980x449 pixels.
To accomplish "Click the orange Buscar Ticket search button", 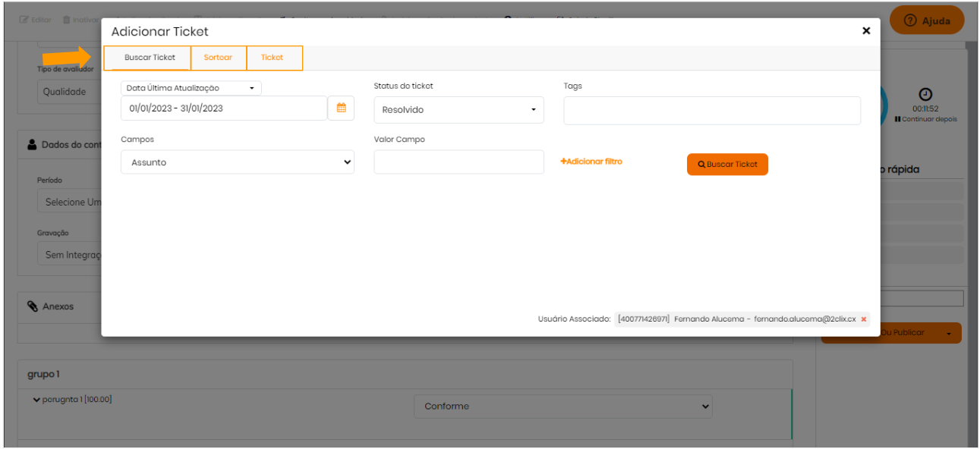I will (x=726, y=165).
